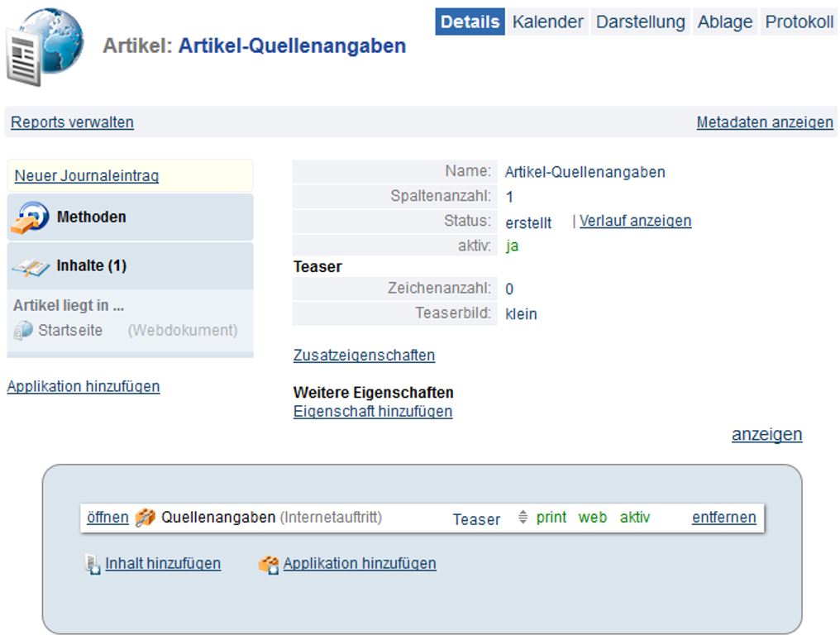Open Reports verwalten link
The width and height of the screenshot is (840, 640).
click(72, 122)
